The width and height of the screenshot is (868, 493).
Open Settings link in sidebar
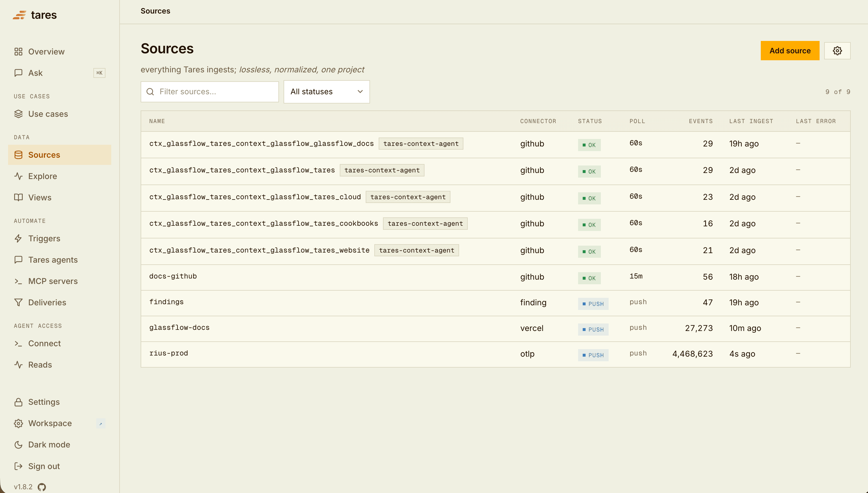coord(60,402)
